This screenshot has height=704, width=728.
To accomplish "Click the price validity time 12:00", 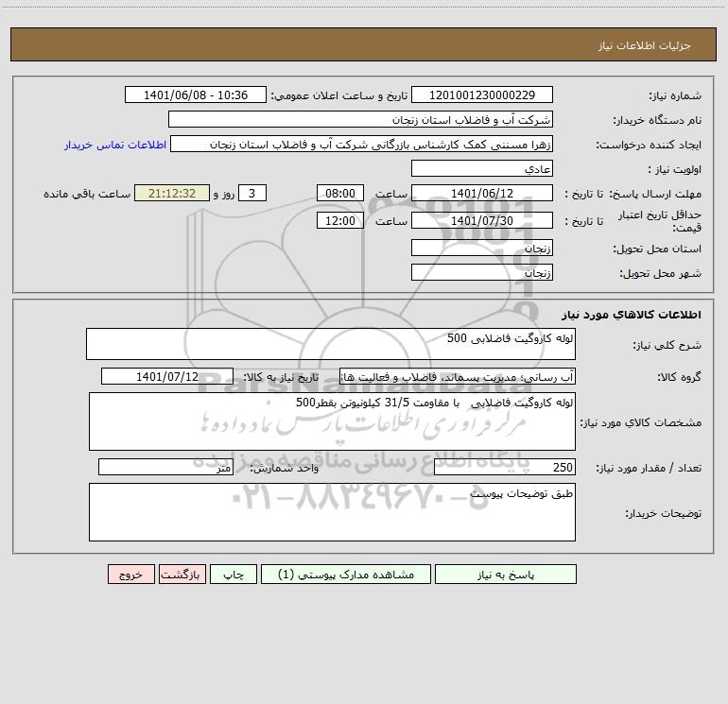I will pos(339,220).
